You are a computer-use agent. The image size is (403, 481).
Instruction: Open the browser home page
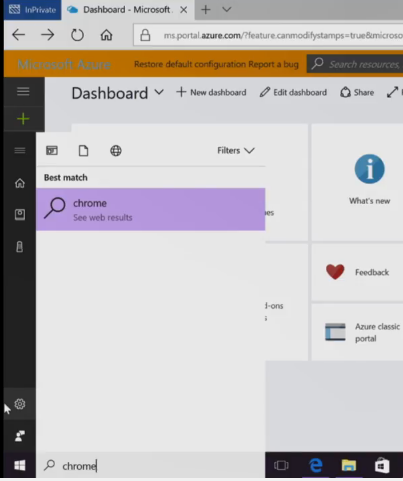pyautogui.click(x=106, y=35)
